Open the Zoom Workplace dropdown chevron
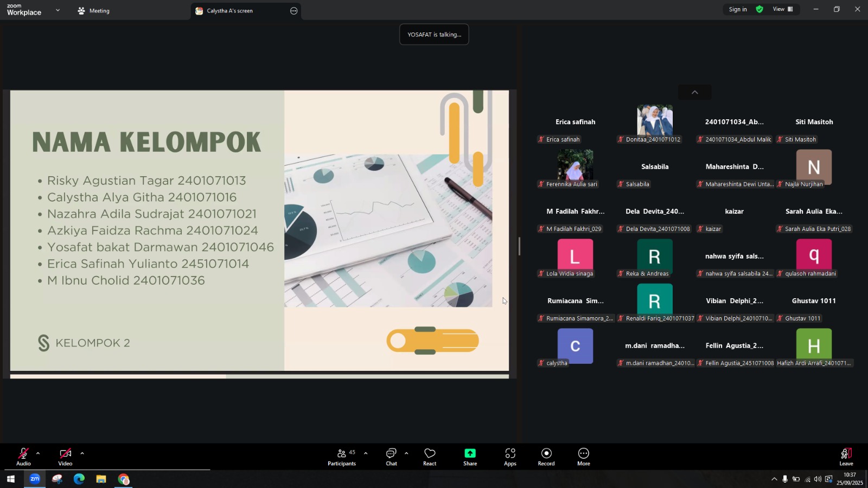Viewport: 868px width, 488px height. [58, 10]
